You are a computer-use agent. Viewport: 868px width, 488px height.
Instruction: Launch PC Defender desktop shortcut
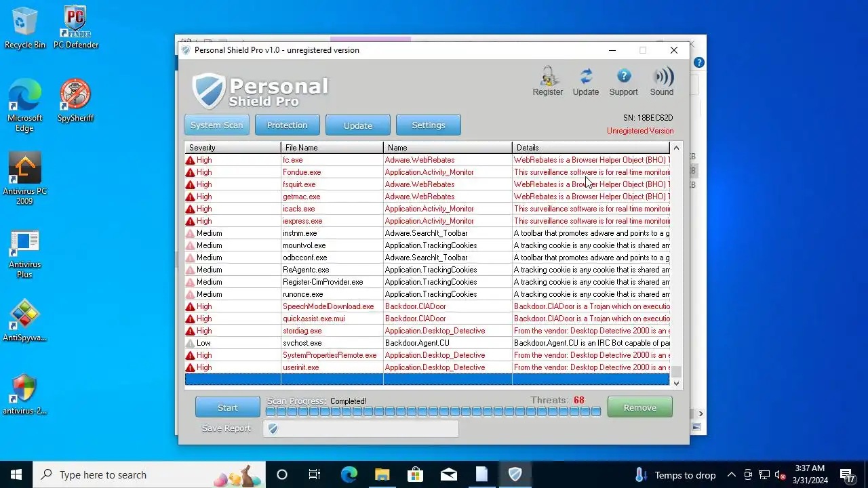point(76,28)
